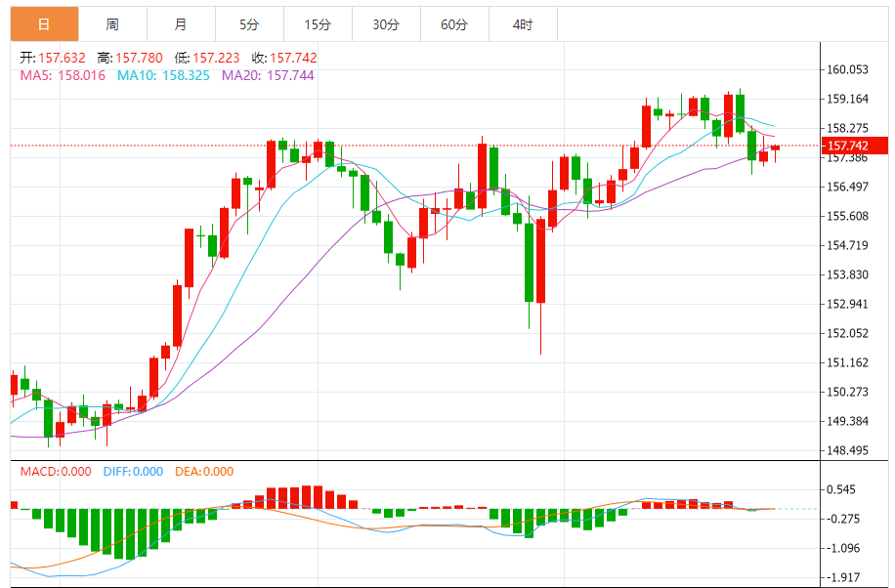Click the DIFF:0.000 indicator label
Image resolution: width=895 pixels, height=588 pixels.
pos(133,472)
